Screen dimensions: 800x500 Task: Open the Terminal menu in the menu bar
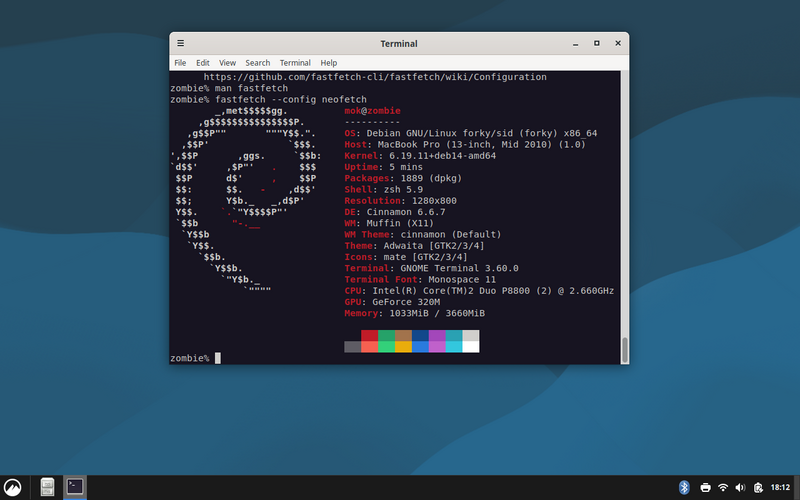pos(295,63)
